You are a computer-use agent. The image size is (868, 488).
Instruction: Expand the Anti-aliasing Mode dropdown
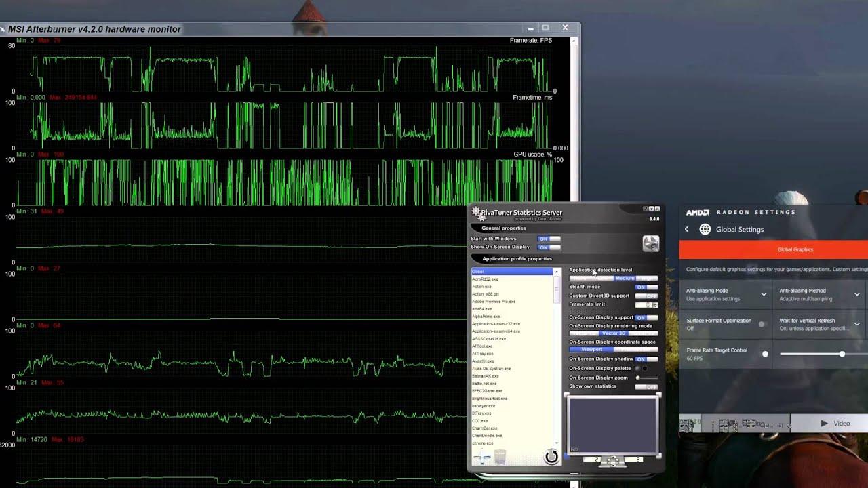pyautogui.click(x=764, y=294)
